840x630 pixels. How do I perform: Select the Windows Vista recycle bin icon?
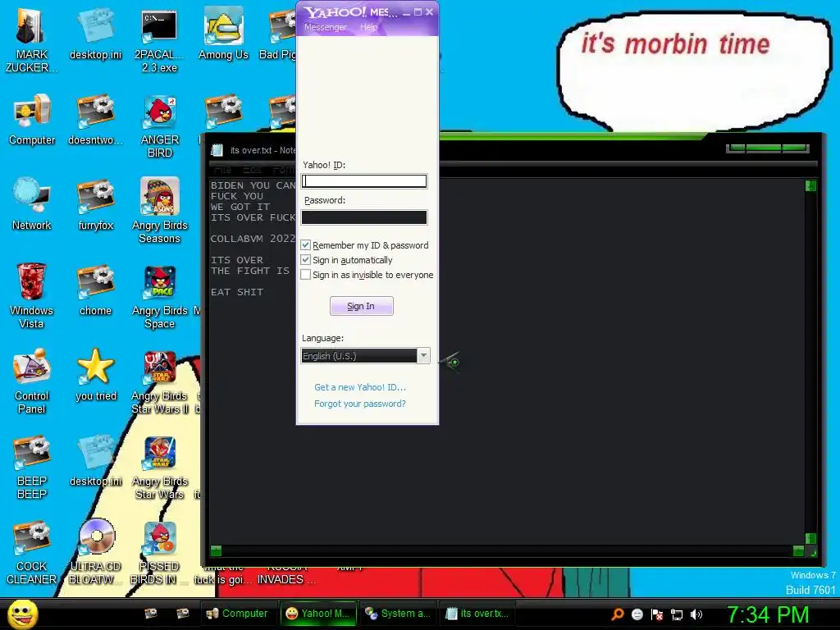tap(31, 296)
